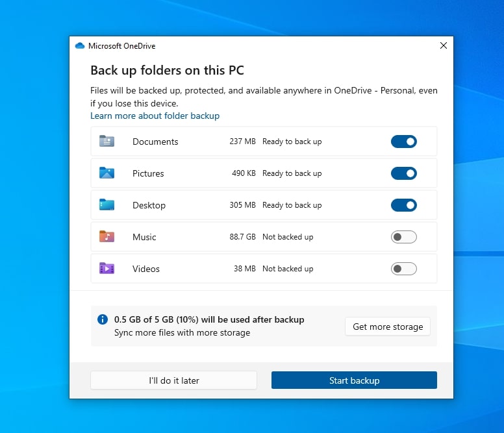The image size is (504, 433).
Task: Click Ready to back up status for Desktop
Action: 292,205
